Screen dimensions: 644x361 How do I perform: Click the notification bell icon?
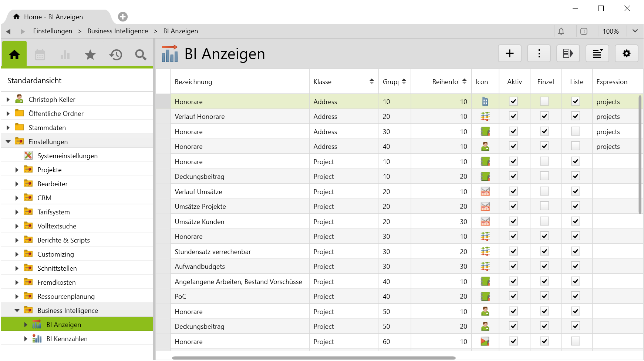click(x=561, y=31)
